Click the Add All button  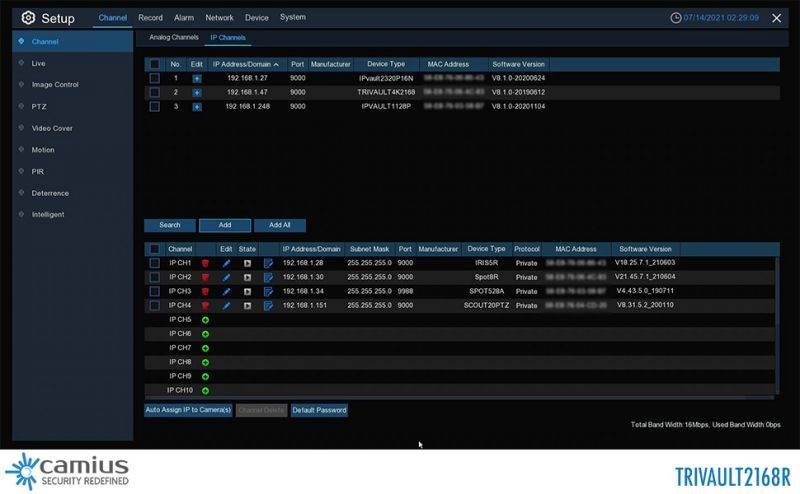point(279,225)
